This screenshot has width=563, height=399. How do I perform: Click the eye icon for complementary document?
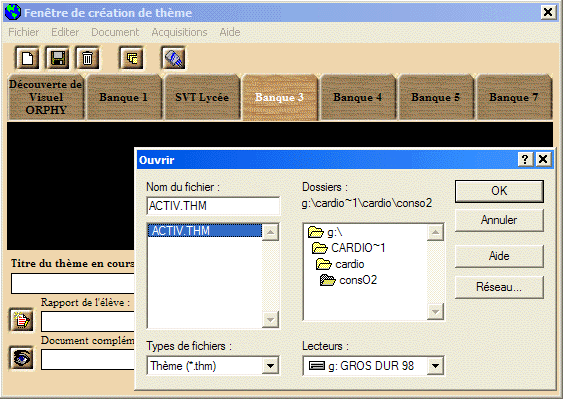point(22,358)
